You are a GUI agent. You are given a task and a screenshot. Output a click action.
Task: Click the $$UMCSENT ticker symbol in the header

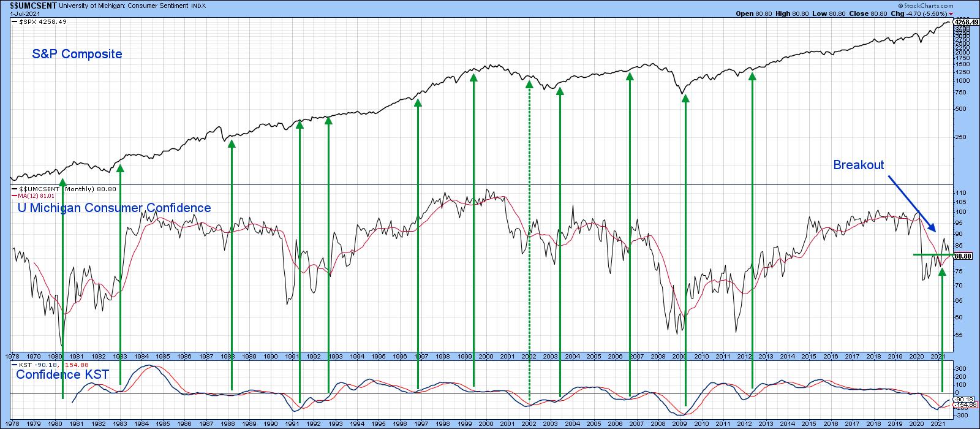tap(34, 5)
